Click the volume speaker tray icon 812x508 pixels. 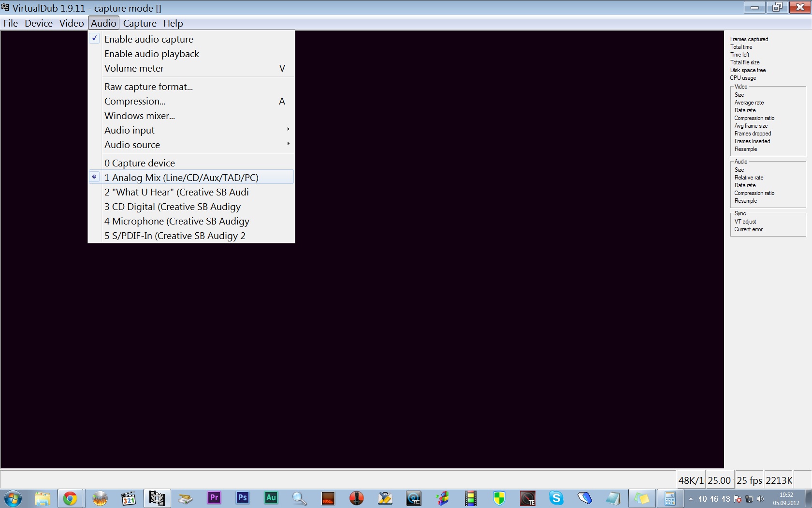(761, 499)
